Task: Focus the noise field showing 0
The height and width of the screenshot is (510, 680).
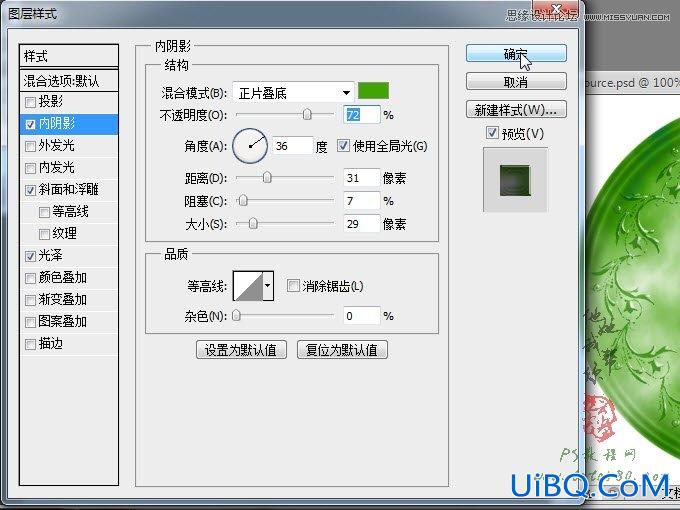Action: click(x=362, y=316)
